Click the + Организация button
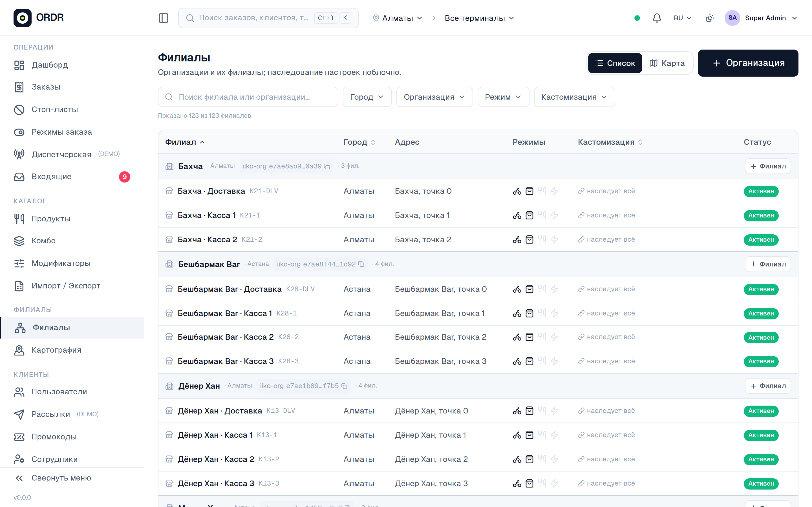The width and height of the screenshot is (812, 507). [748, 63]
